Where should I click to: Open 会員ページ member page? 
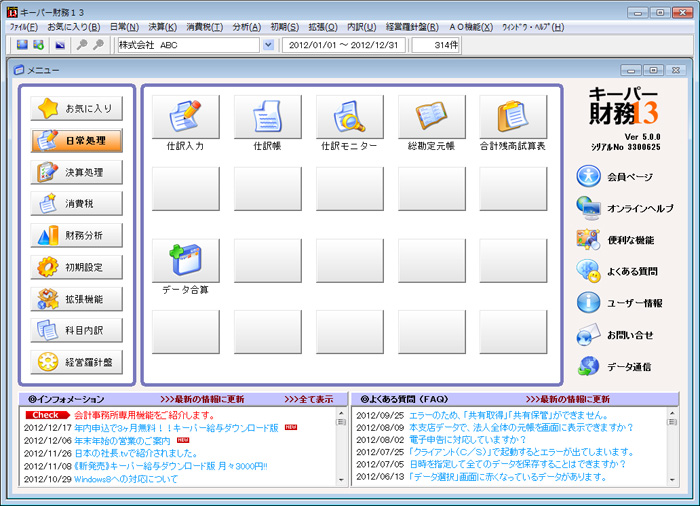pos(615,176)
